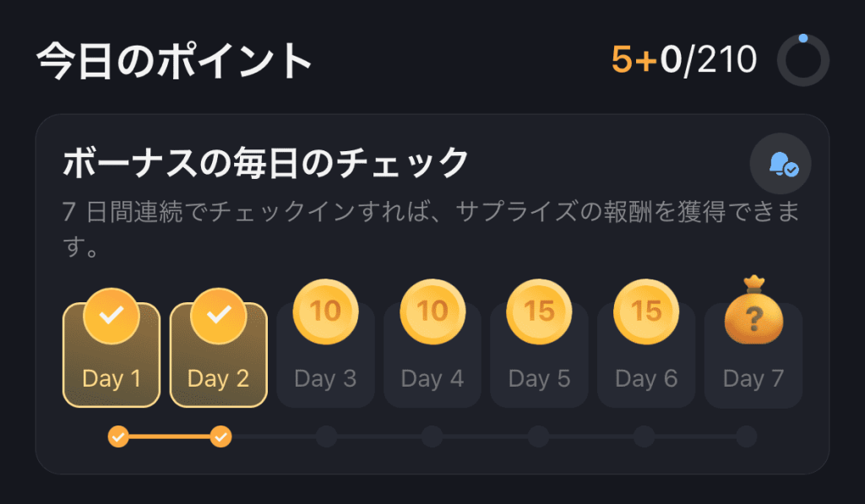Click the Day 5 timeline dot

tap(538, 436)
